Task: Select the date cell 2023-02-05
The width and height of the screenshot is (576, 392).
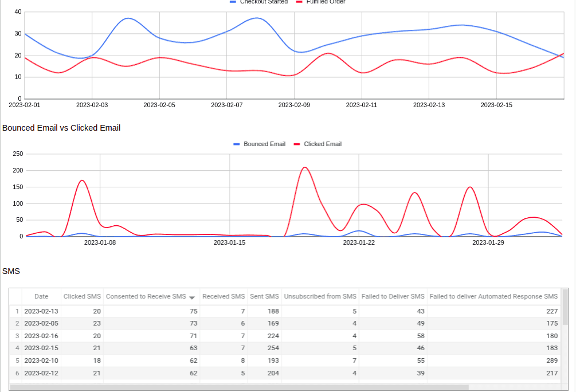Action: [41, 323]
